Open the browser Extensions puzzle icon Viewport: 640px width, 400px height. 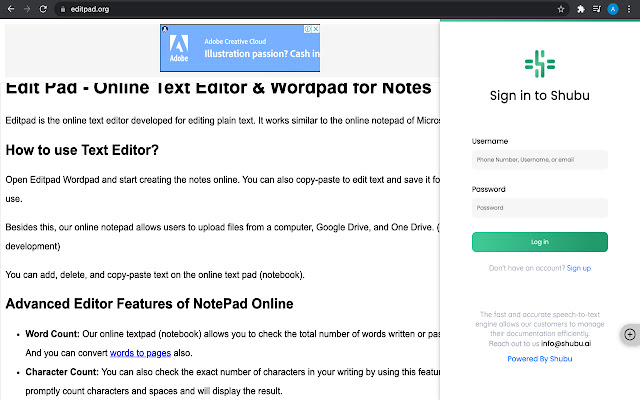[580, 9]
